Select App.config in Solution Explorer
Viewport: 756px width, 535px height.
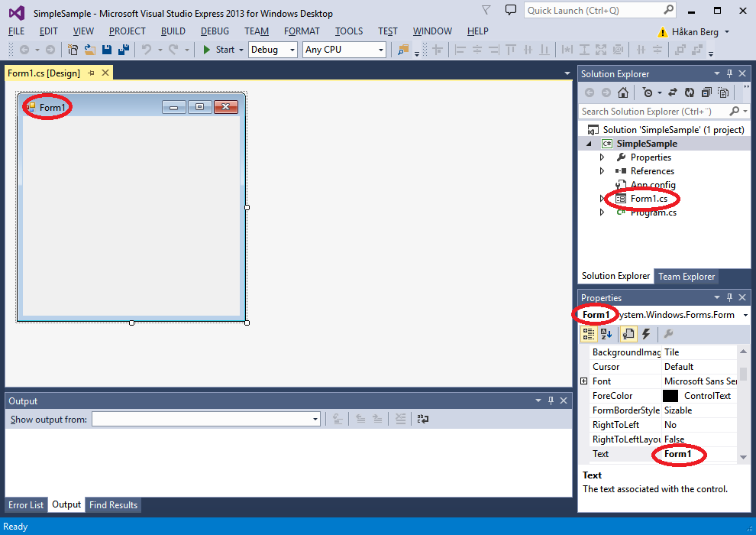pos(653,185)
